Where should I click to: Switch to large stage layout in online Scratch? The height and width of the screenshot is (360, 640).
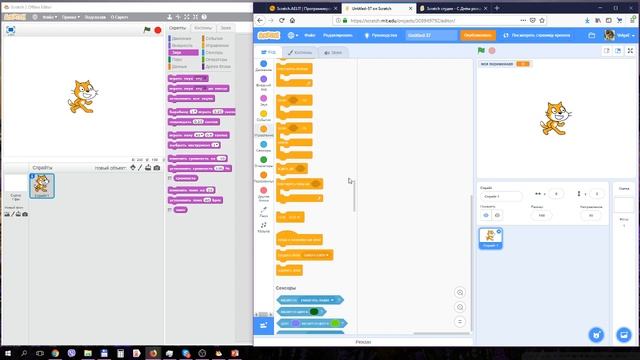[618, 51]
